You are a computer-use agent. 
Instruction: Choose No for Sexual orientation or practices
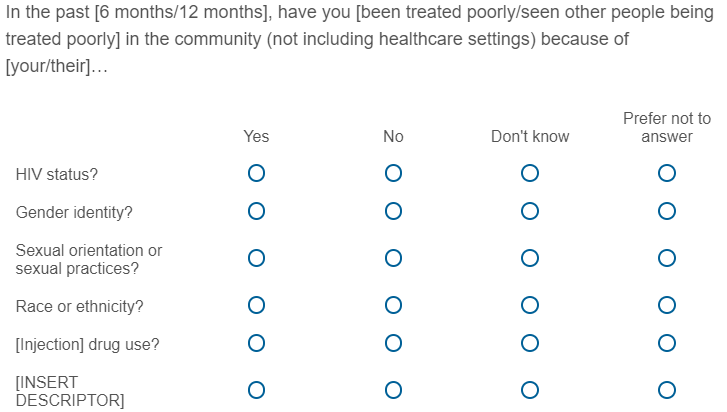tap(393, 259)
